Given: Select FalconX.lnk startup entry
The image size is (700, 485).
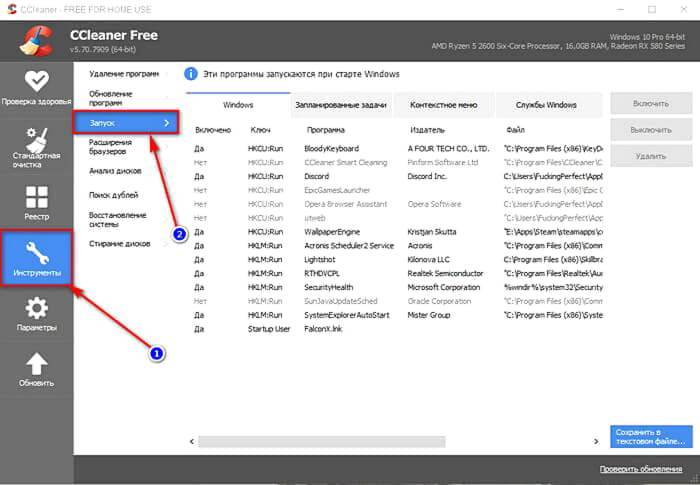Looking at the screenshot, I should click(397, 329).
